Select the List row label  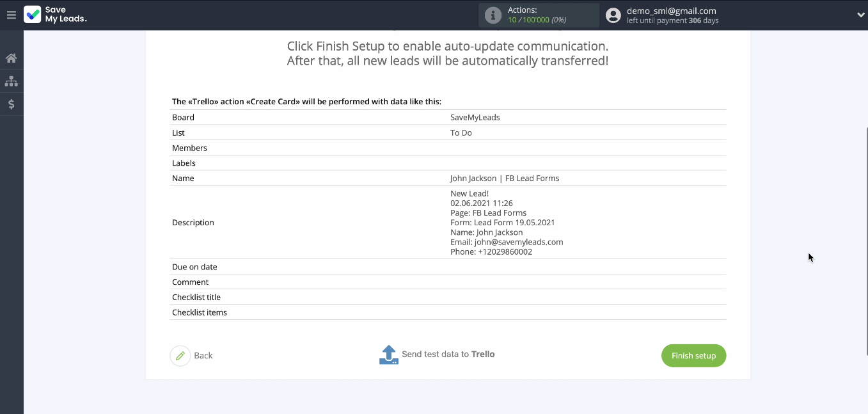click(178, 132)
